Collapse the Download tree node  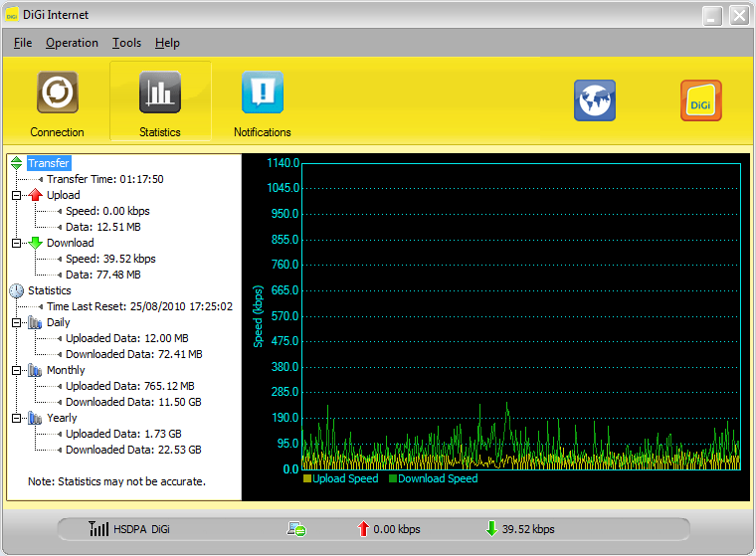tap(16, 244)
